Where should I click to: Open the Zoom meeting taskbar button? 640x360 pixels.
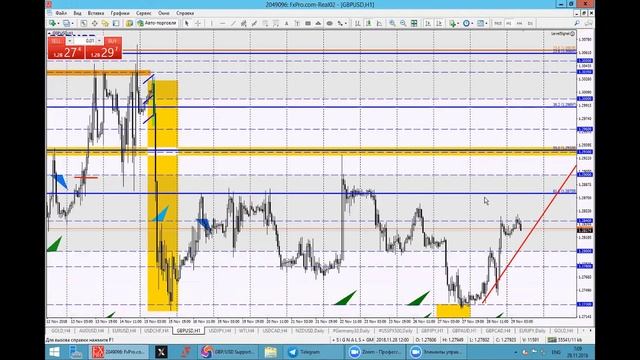tap(375, 351)
